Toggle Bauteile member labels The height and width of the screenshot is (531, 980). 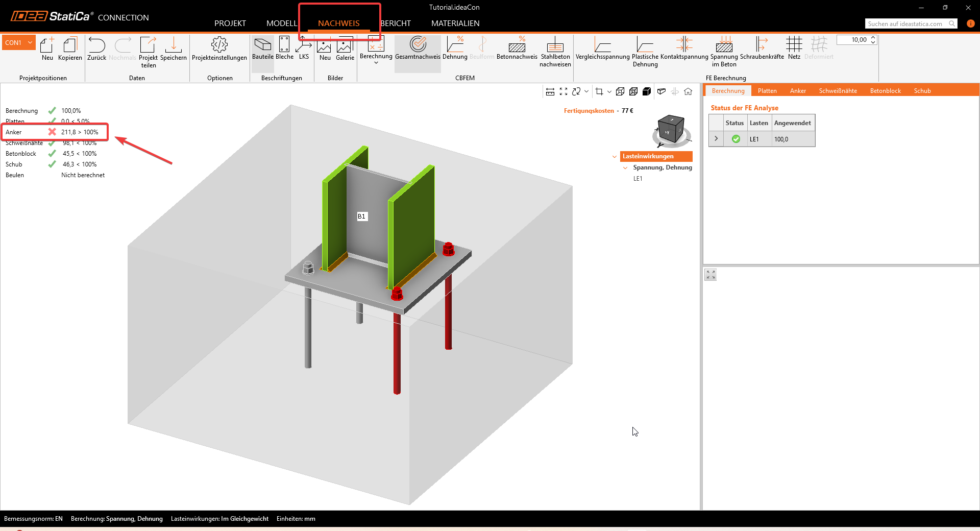tap(262, 47)
